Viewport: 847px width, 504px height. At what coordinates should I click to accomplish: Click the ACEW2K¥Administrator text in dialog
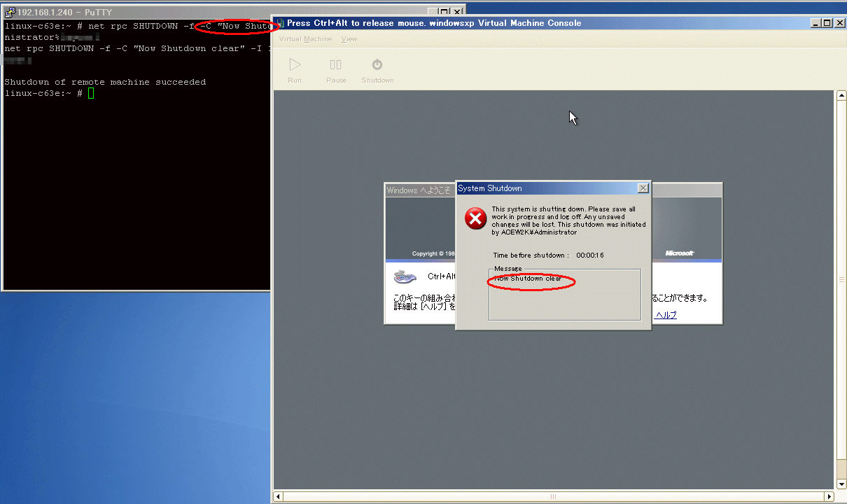539,232
